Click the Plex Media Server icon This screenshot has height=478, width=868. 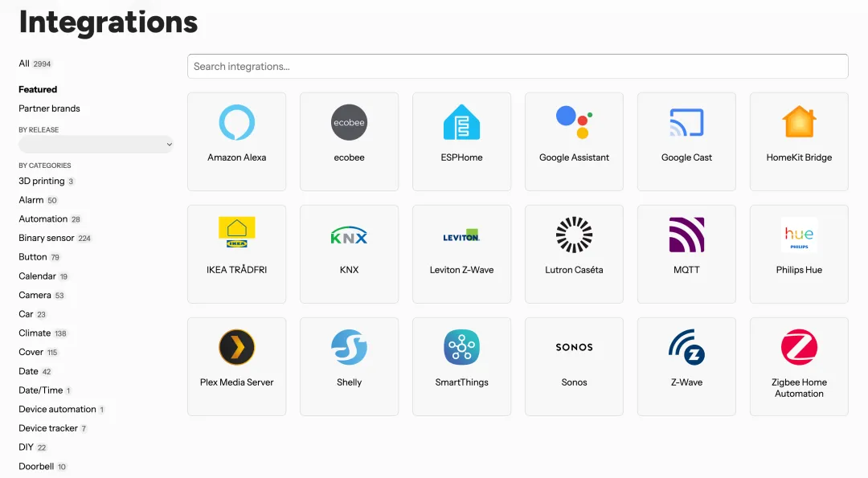click(x=237, y=347)
